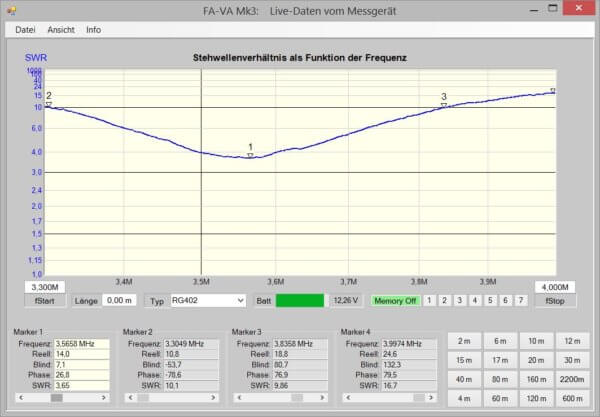Screen dimensions: 600x417
Task: Click Marker 3 scrollbar right arrow
Action: (322, 398)
